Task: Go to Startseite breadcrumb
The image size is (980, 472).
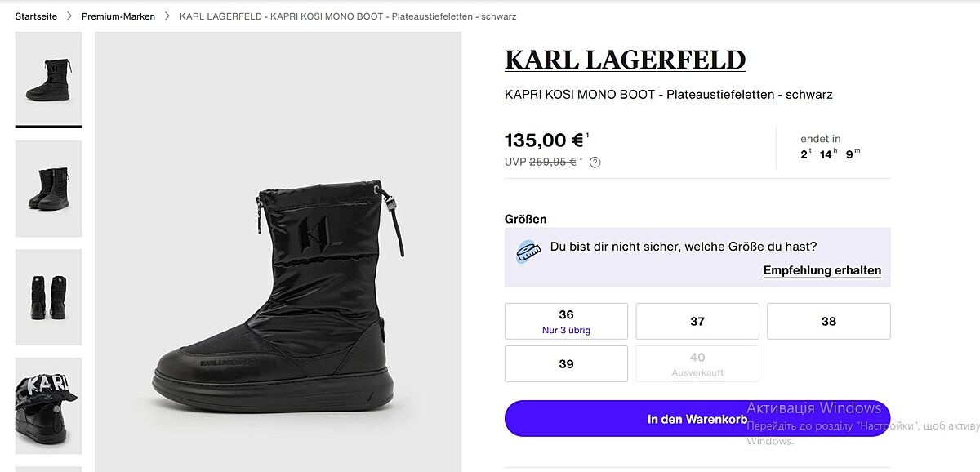Action: [36, 16]
